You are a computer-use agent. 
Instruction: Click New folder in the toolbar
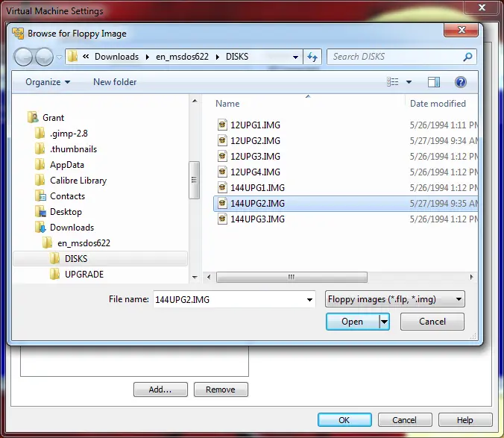point(115,82)
